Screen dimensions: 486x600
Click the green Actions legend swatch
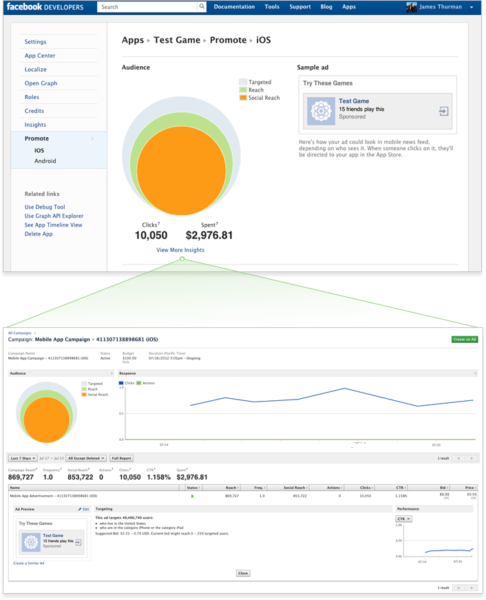[139, 383]
